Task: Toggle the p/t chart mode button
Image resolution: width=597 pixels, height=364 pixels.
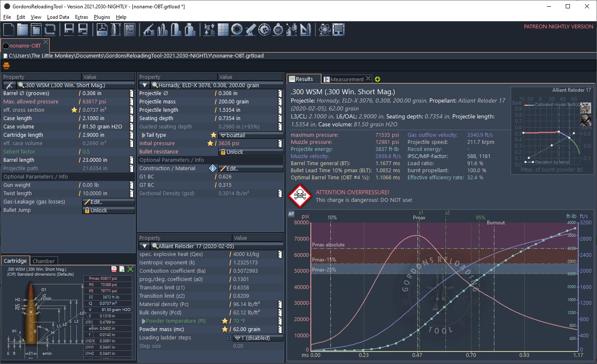Action: coord(291,214)
